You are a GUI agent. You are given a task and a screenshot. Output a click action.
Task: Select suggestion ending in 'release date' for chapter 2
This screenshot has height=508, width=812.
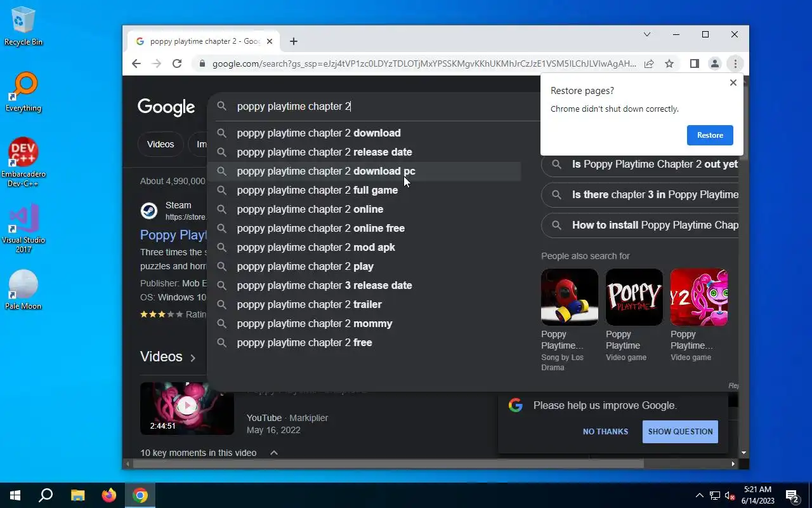(x=364, y=152)
